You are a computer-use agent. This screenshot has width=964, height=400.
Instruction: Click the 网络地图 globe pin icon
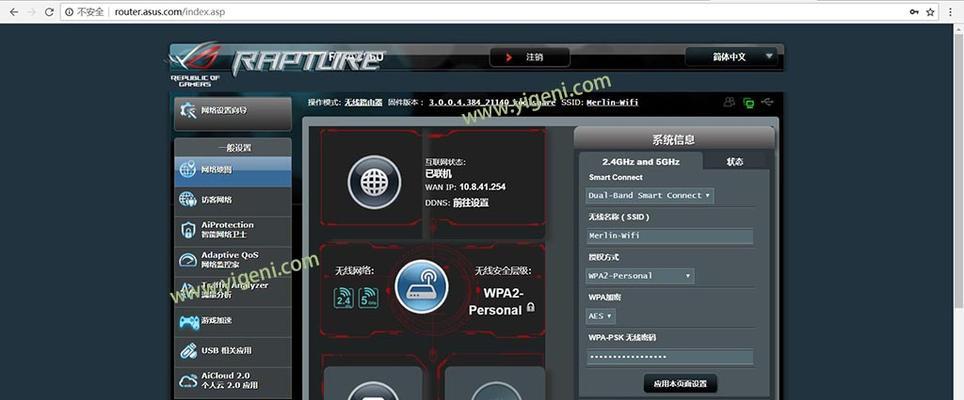pos(188,170)
